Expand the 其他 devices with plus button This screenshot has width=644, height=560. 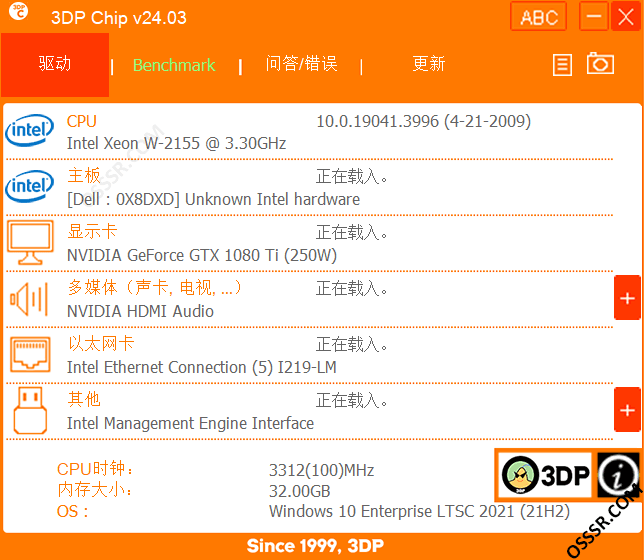click(x=627, y=410)
